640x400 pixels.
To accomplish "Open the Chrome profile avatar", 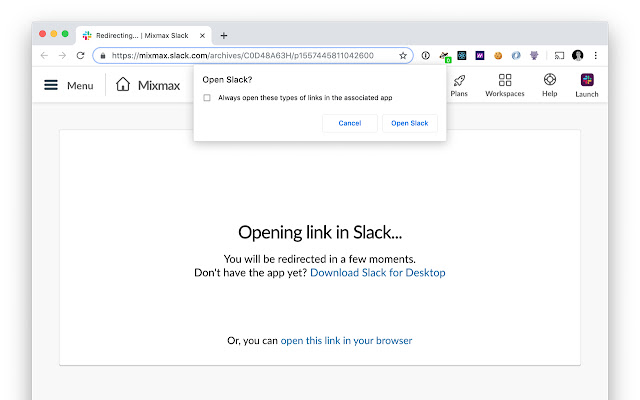I will [x=578, y=56].
